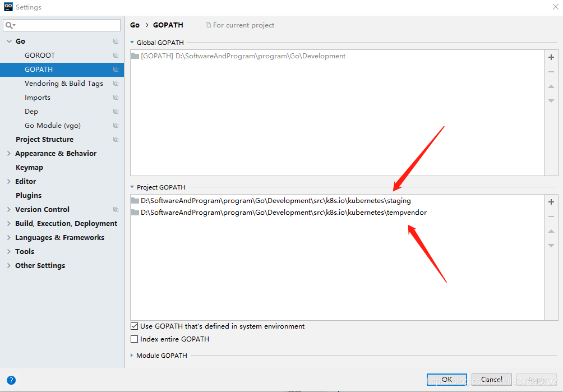Click the Apply button
Image resolution: width=563 pixels, height=392 pixels.
coord(537,380)
